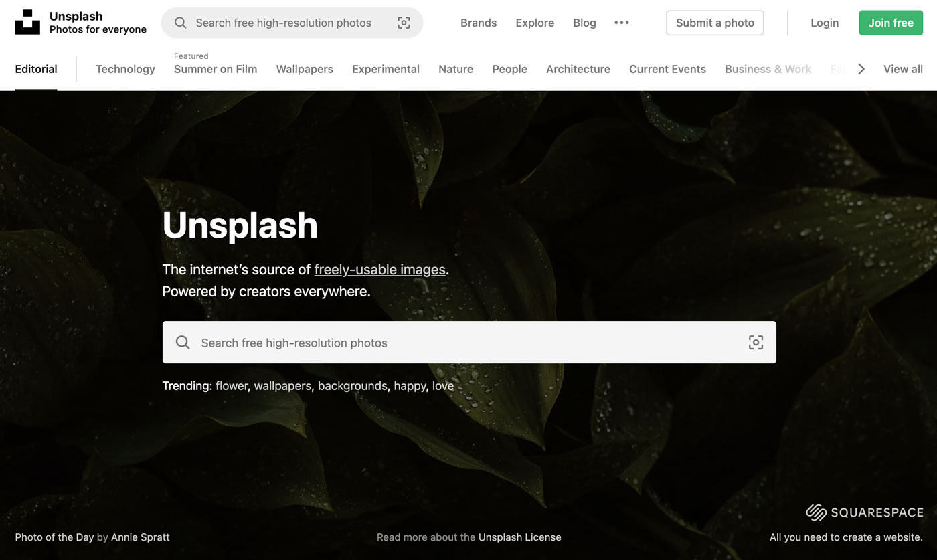Open the Experimental category
The width and height of the screenshot is (937, 560).
coord(386,69)
